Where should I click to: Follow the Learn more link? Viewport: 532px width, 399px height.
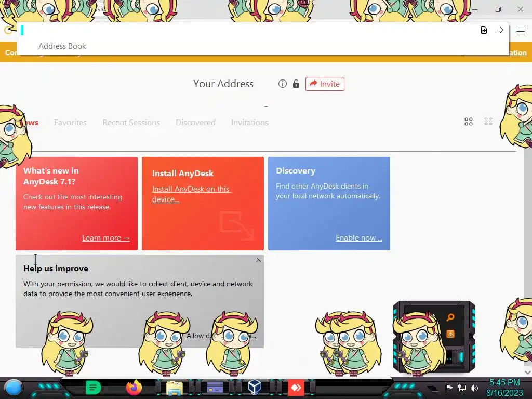coord(106,238)
